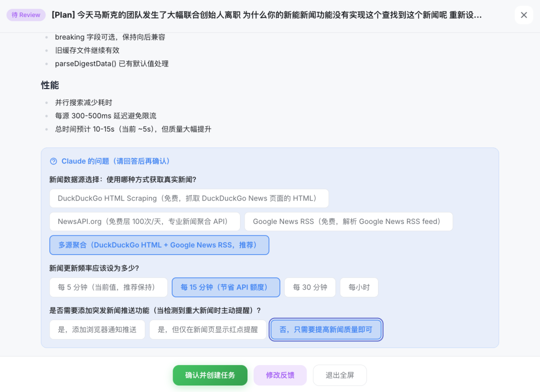Image resolution: width=540 pixels, height=392 pixels.
Task: Select 否，只需要提高新闻质量即可 option
Action: pyautogui.click(x=326, y=330)
